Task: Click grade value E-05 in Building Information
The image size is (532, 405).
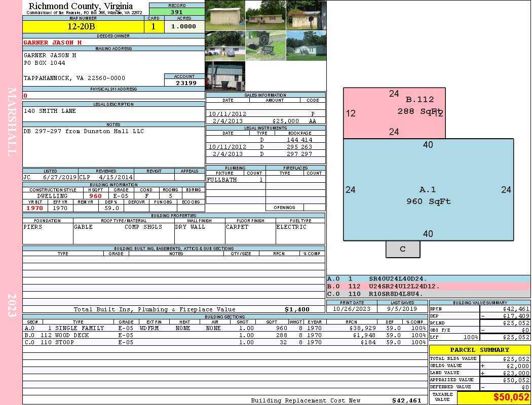Action: 121,196
